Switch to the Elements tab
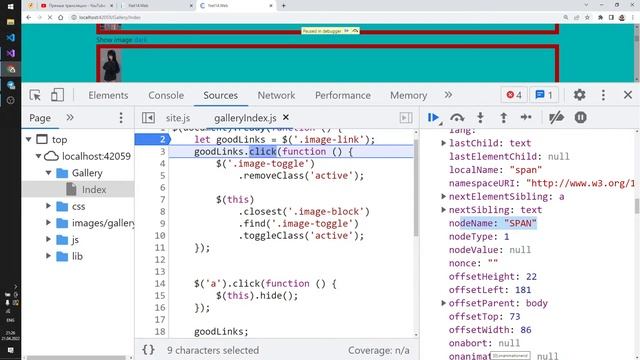Screen dimensions: 640x360 pos(108,95)
